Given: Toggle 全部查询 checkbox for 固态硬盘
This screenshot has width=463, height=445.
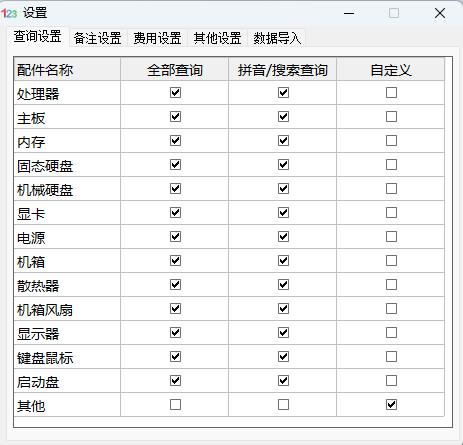Looking at the screenshot, I should [x=175, y=164].
